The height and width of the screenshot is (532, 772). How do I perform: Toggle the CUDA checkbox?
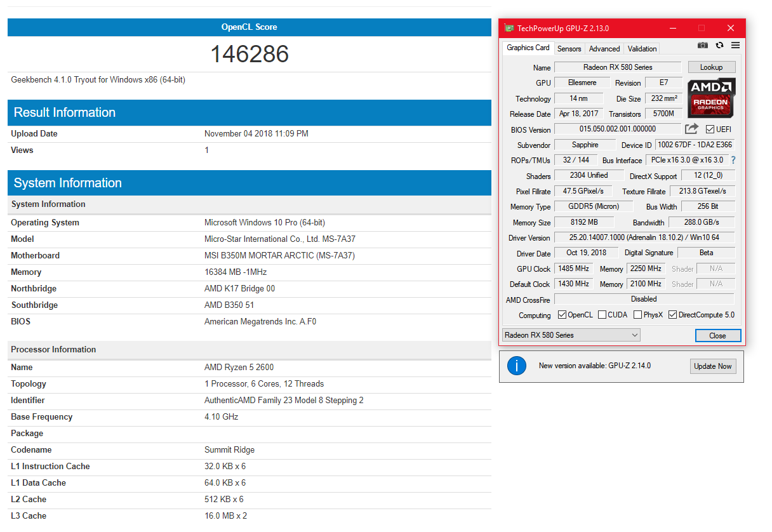coord(602,315)
